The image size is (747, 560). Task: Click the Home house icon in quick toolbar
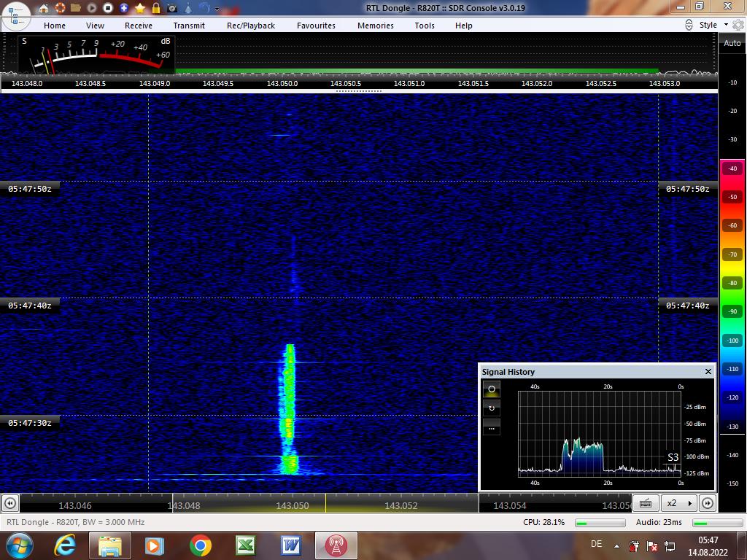43,8
